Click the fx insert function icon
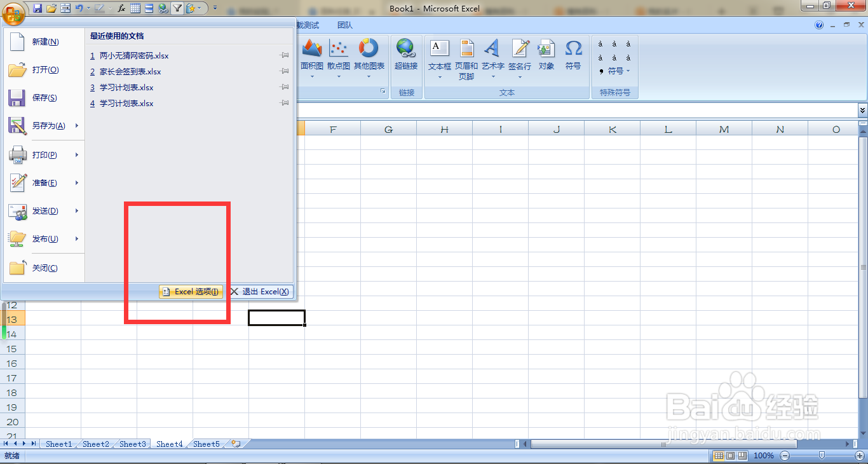This screenshot has height=464, width=868. tap(121, 8)
